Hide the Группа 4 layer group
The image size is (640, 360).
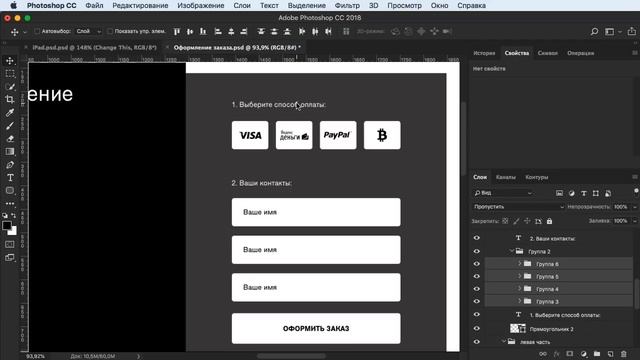[476, 289]
